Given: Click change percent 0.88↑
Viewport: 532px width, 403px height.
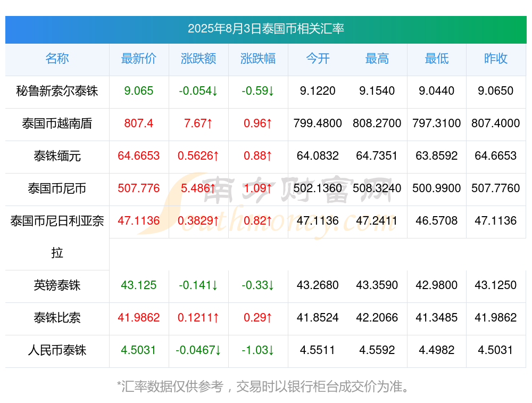Looking at the screenshot, I should 258,156.
